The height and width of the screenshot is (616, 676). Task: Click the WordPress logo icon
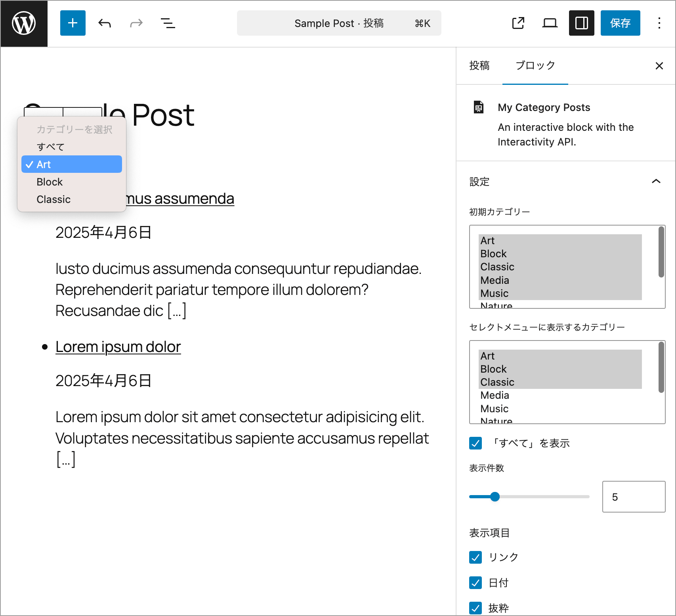24,23
